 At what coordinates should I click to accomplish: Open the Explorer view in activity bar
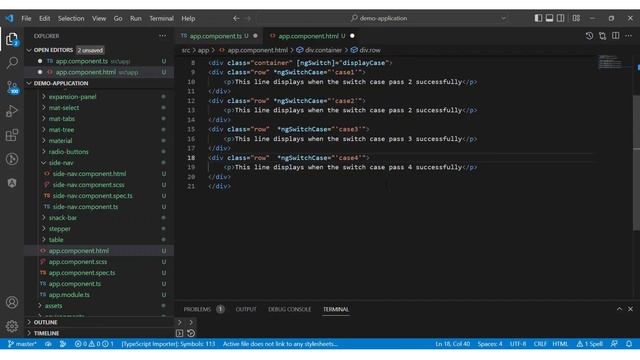[x=12, y=39]
